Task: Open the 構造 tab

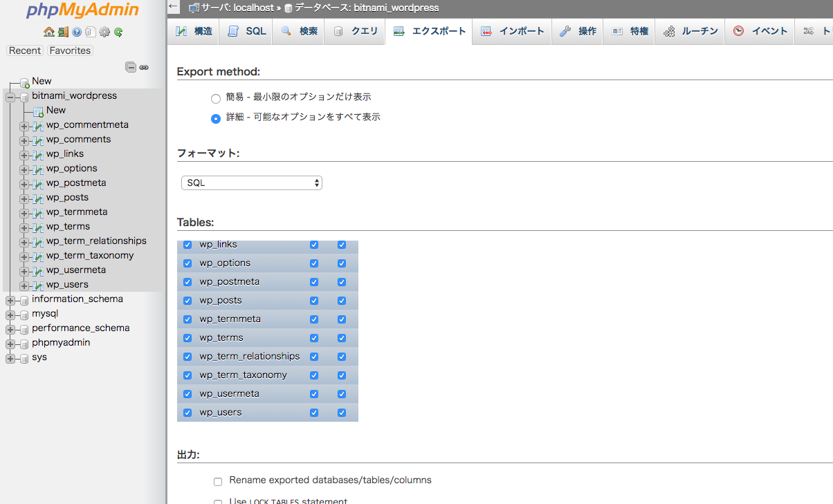Action: (194, 31)
